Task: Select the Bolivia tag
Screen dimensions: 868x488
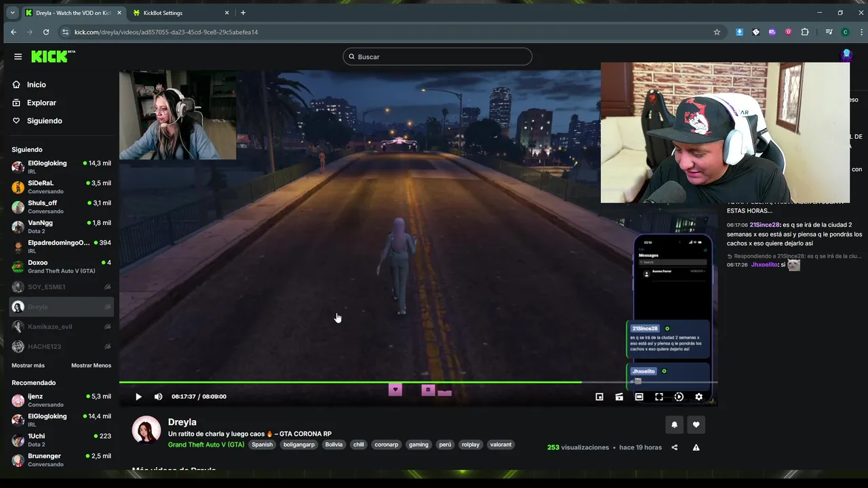Action: (x=334, y=445)
